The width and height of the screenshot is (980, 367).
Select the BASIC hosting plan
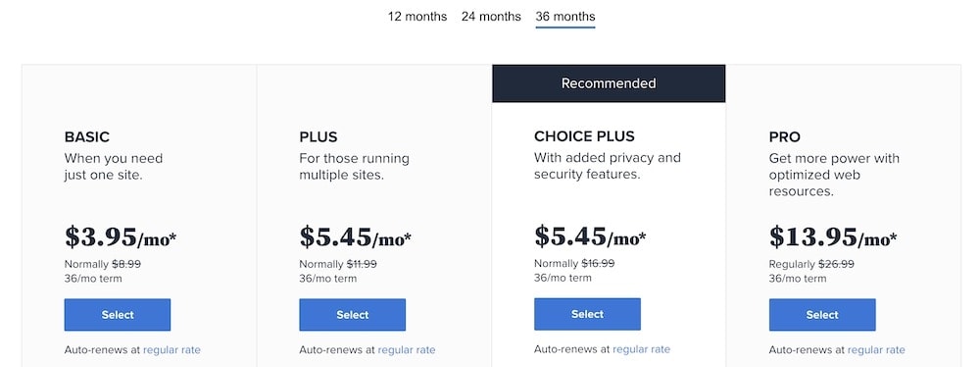click(x=118, y=315)
